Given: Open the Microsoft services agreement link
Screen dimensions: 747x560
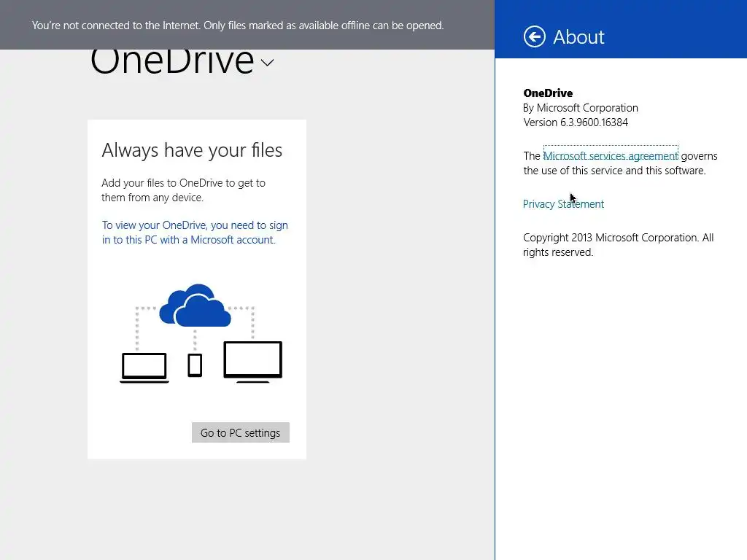Looking at the screenshot, I should 611,156.
